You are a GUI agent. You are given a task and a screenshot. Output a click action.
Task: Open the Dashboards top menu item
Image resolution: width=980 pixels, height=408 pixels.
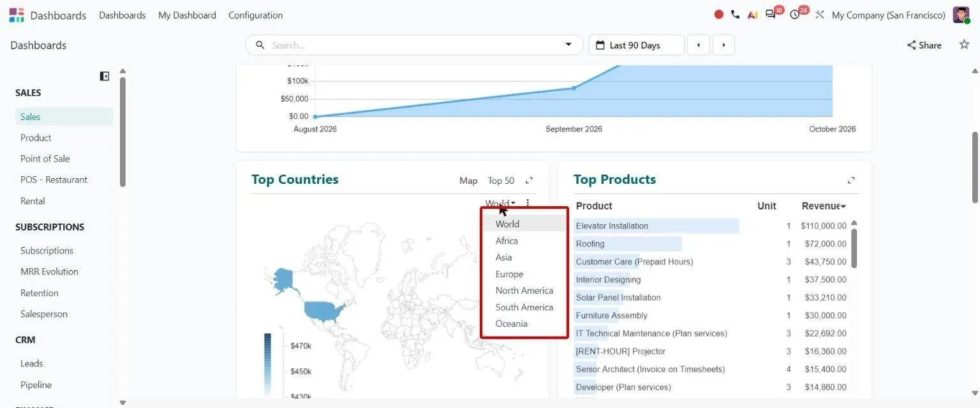pos(122,15)
